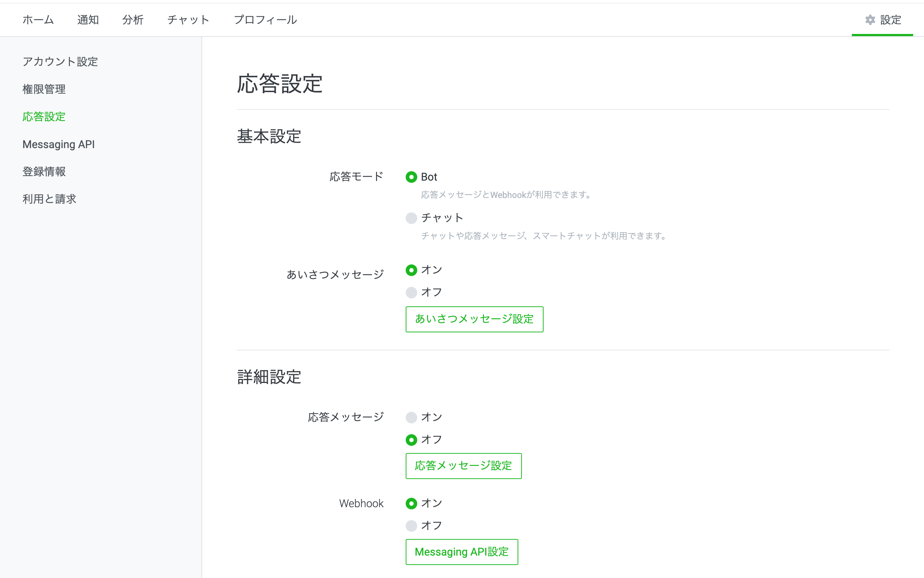Select チャット response mode radio button
924x578 pixels.
click(x=411, y=218)
